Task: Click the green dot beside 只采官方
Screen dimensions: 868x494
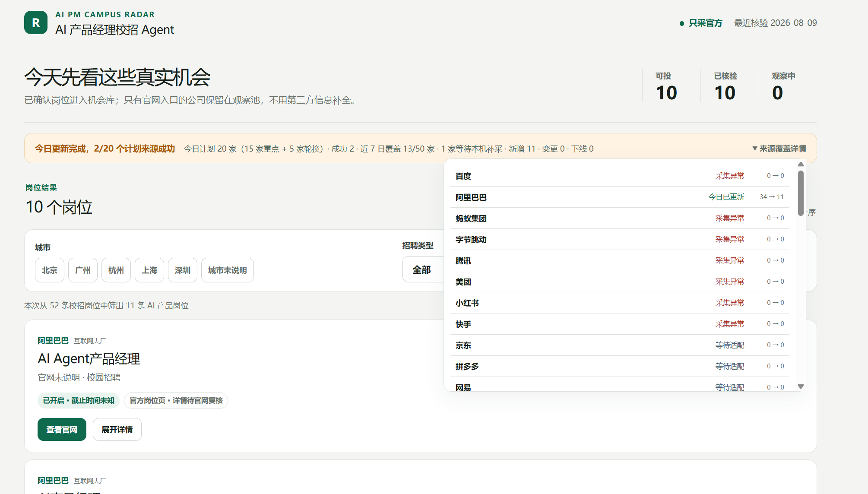Action: click(681, 23)
